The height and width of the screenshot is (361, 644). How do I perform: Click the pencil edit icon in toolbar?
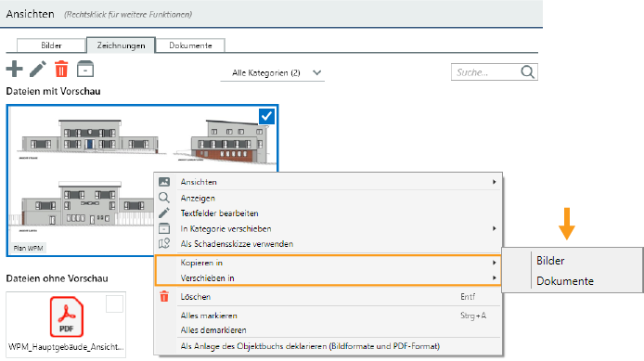tap(38, 69)
